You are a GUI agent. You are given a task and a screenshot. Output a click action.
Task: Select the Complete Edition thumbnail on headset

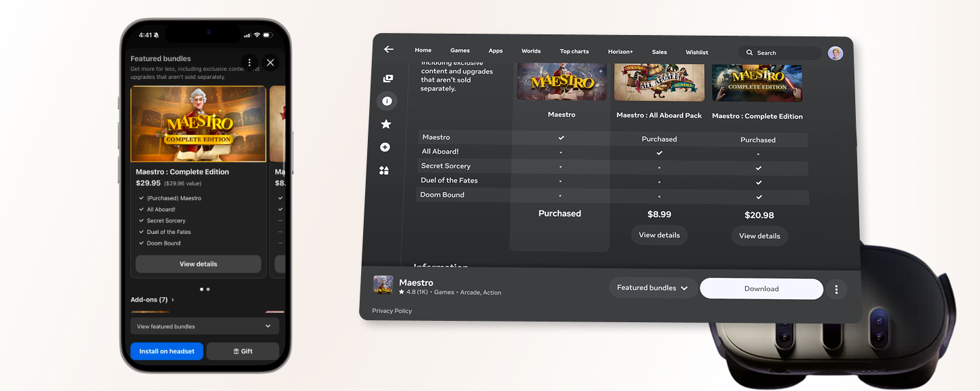pos(757,83)
